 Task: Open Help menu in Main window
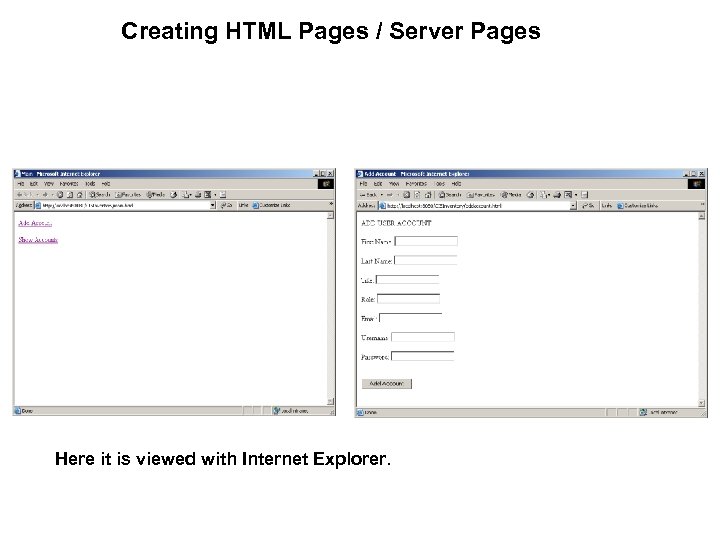coord(106,184)
